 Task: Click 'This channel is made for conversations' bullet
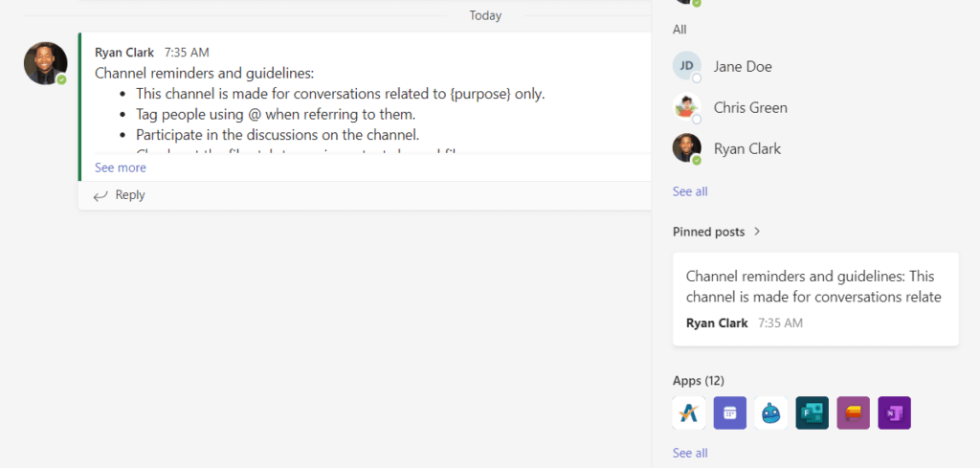[x=341, y=95]
